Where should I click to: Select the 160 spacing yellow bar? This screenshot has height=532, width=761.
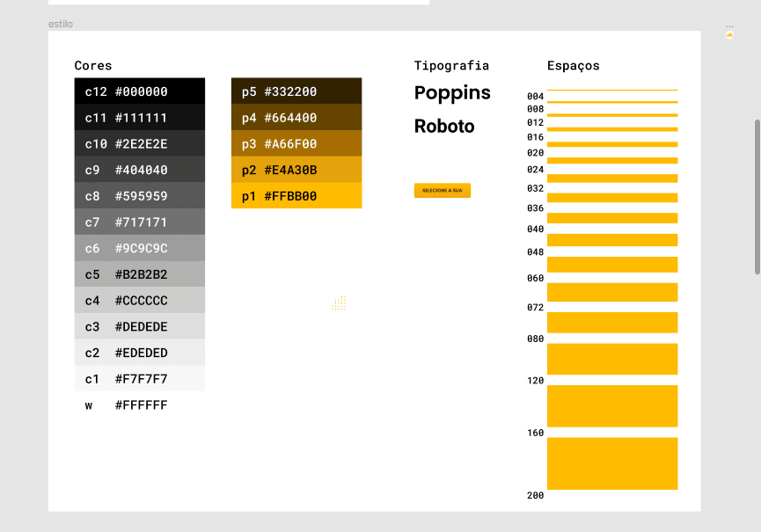pos(612,463)
